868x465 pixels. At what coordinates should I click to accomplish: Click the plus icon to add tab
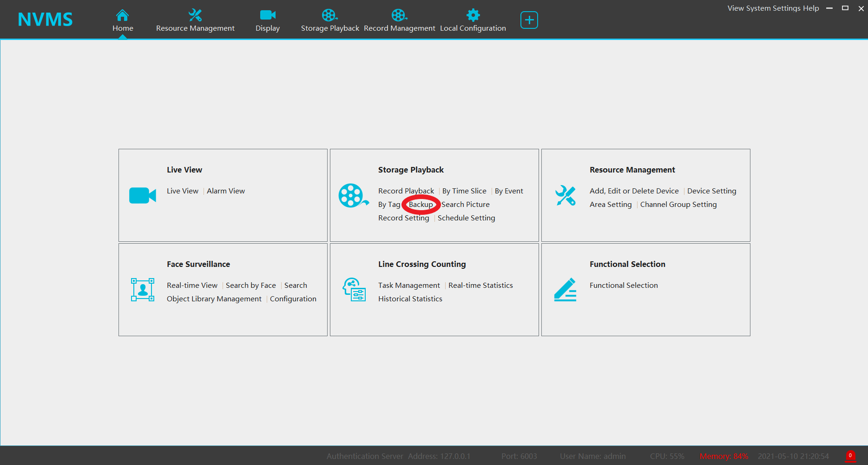pyautogui.click(x=529, y=20)
